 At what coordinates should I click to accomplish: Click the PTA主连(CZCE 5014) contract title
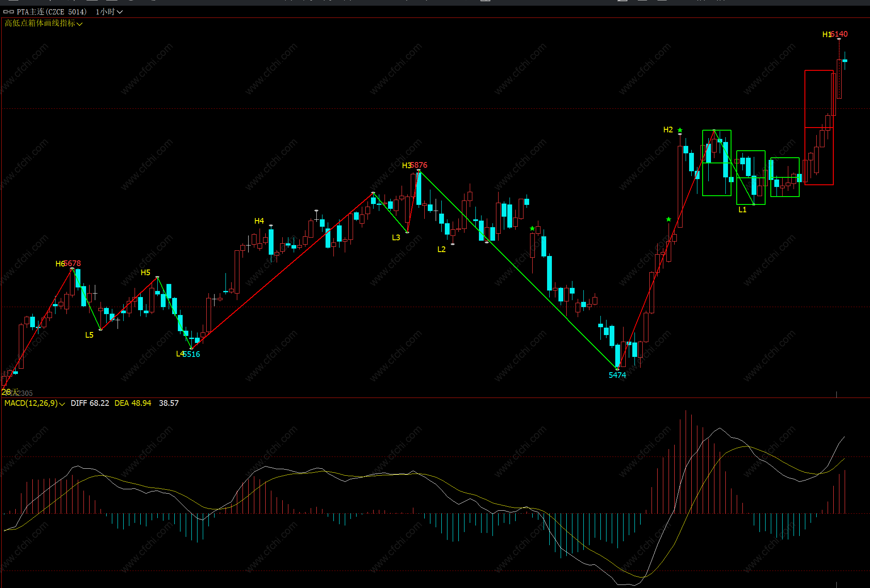tap(52, 12)
